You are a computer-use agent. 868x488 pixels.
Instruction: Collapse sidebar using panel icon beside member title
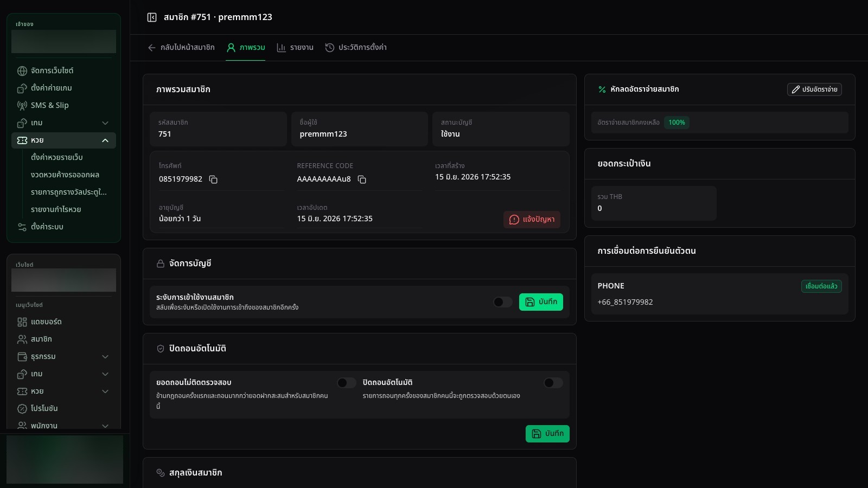click(152, 17)
